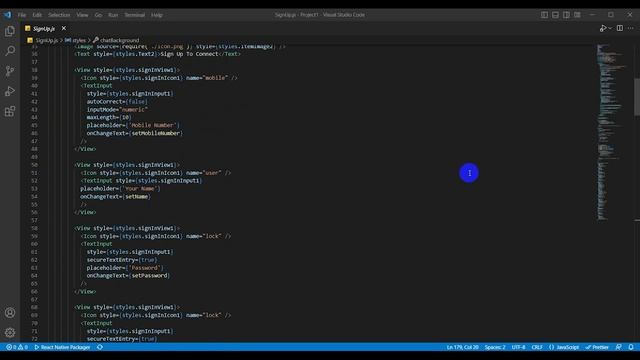Change the CRLF end of line sequence
640x360 pixels.
(x=537, y=347)
